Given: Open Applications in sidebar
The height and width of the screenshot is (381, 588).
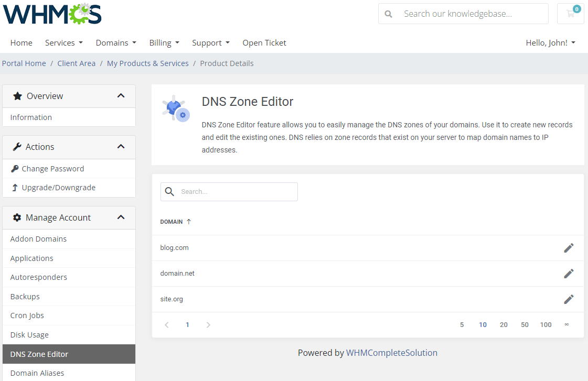Looking at the screenshot, I should click(x=69, y=258).
